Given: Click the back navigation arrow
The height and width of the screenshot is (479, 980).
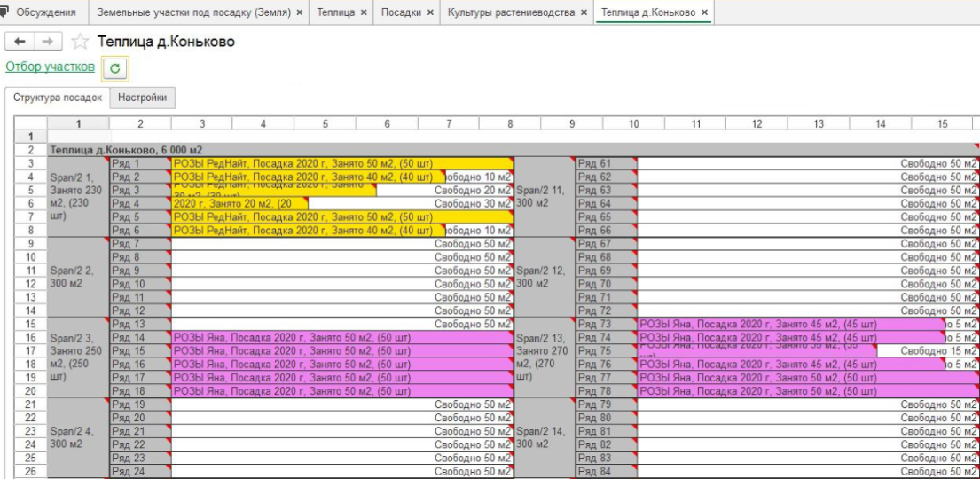Looking at the screenshot, I should pyautogui.click(x=20, y=42).
